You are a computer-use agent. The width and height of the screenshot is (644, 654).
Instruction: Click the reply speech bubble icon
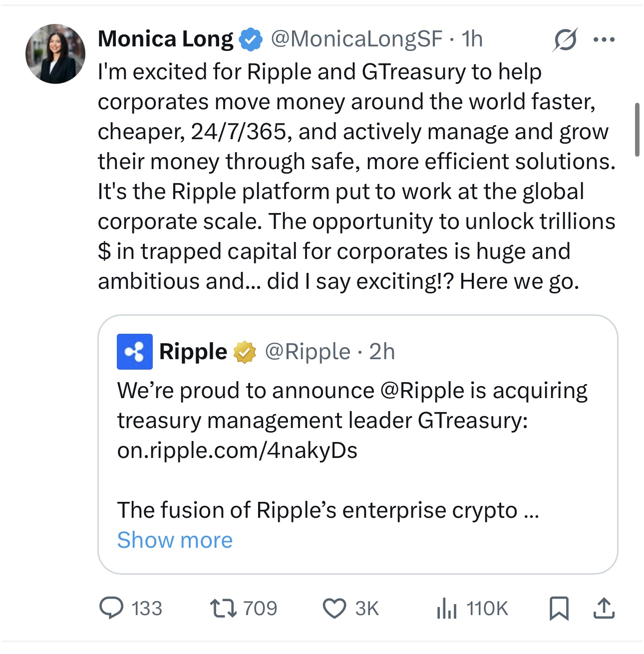pyautogui.click(x=111, y=608)
